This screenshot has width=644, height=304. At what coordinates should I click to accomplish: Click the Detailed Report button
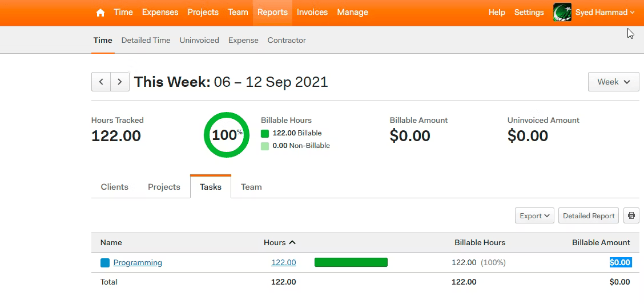pyautogui.click(x=589, y=215)
